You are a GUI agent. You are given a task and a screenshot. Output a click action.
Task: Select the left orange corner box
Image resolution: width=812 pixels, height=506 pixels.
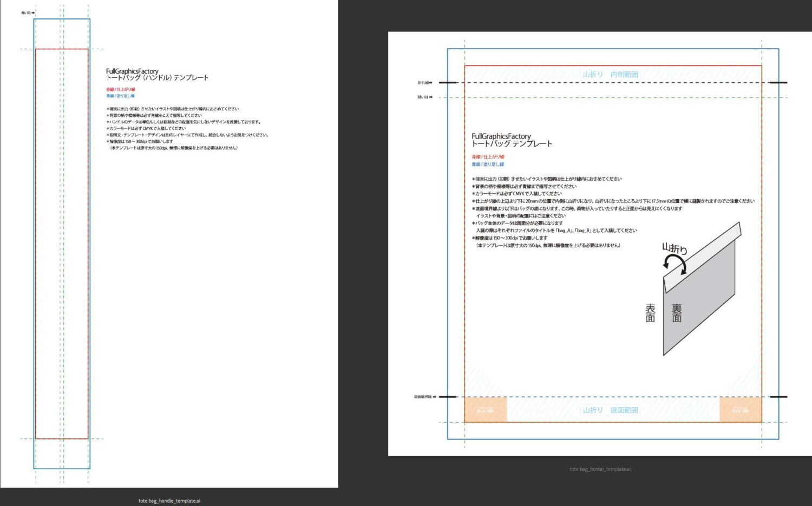click(486, 409)
